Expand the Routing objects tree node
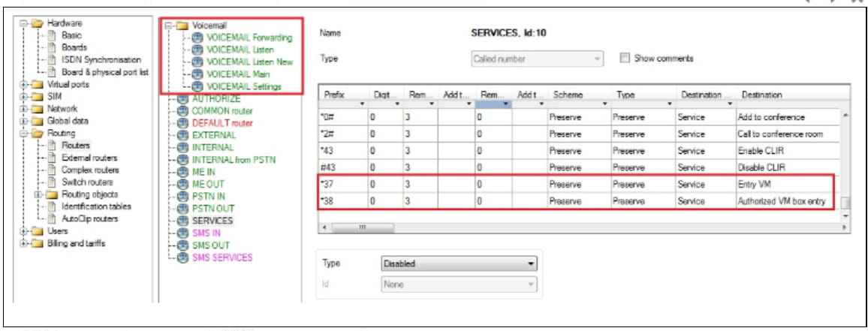This screenshot has width=868, height=331. (38, 194)
